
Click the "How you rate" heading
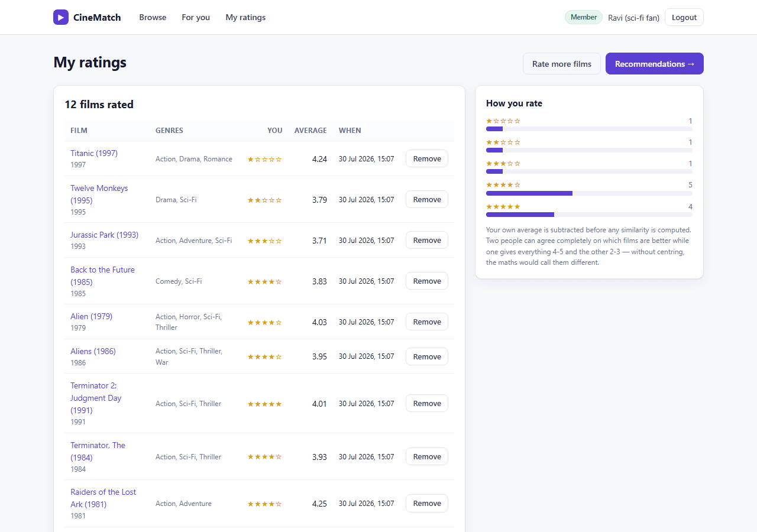514,103
